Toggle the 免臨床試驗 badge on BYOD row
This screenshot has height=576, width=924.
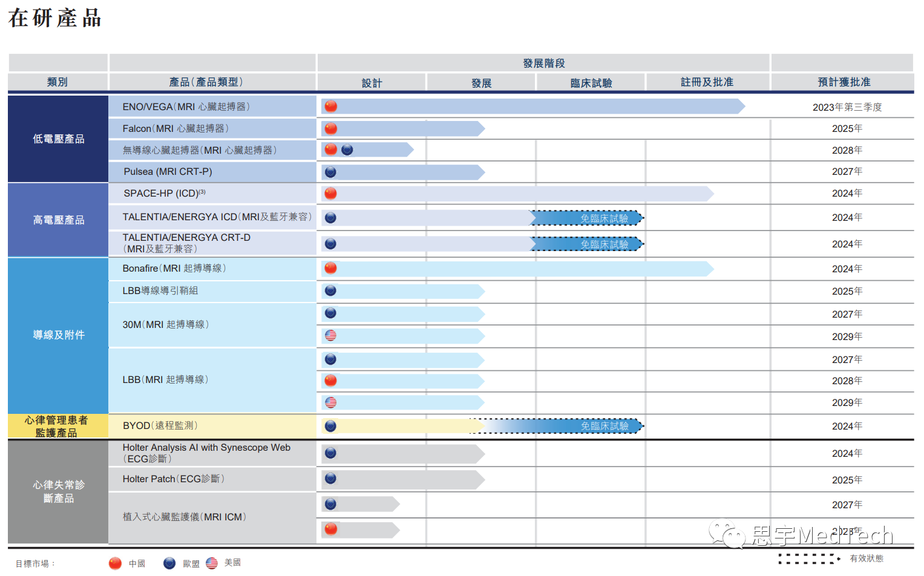point(605,425)
